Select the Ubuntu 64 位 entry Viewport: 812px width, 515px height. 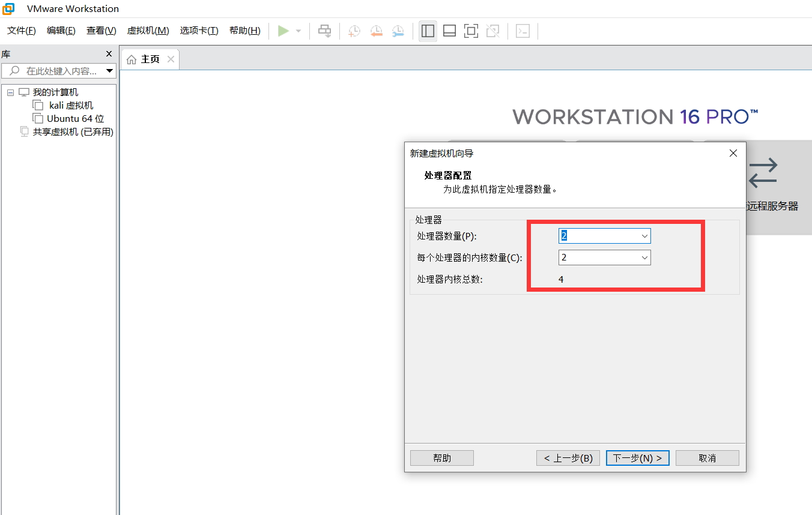pyautogui.click(x=76, y=119)
